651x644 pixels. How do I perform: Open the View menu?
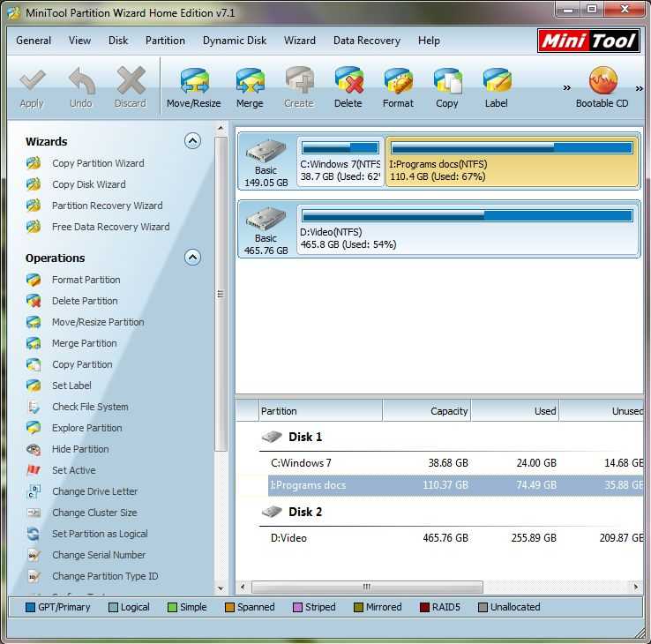pyautogui.click(x=79, y=41)
